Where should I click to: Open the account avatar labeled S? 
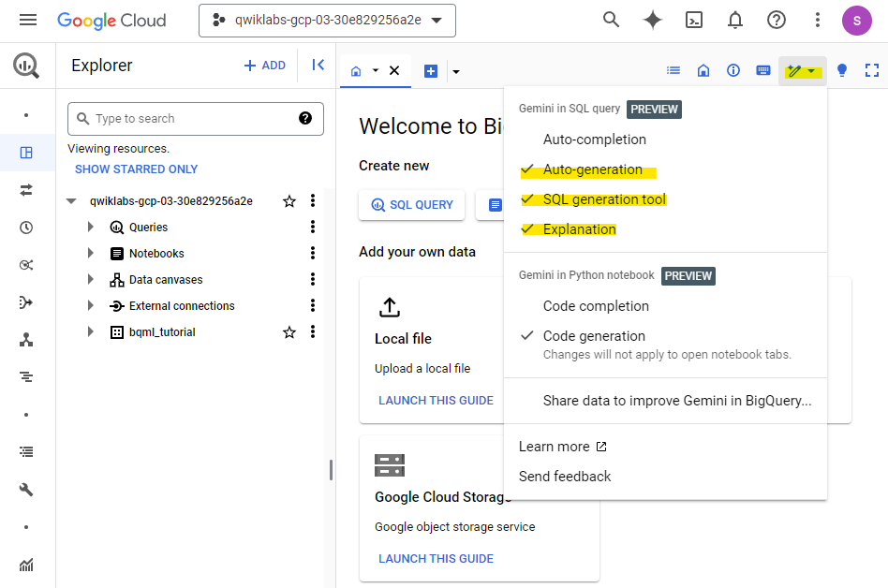click(x=857, y=21)
